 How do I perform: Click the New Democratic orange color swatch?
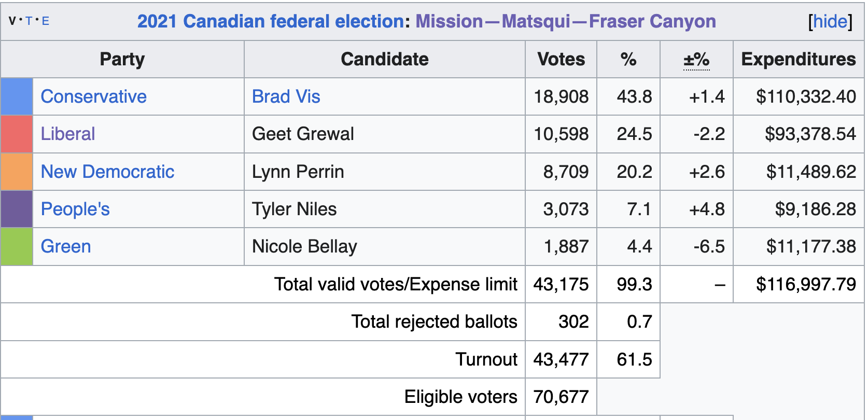click(x=17, y=172)
